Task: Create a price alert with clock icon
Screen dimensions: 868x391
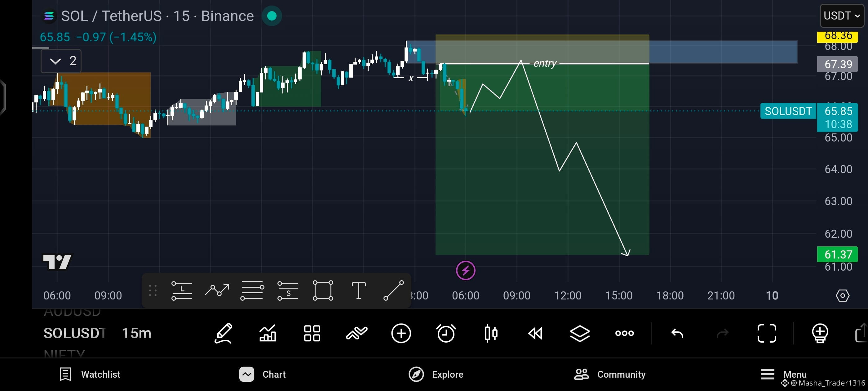Action: (446, 333)
